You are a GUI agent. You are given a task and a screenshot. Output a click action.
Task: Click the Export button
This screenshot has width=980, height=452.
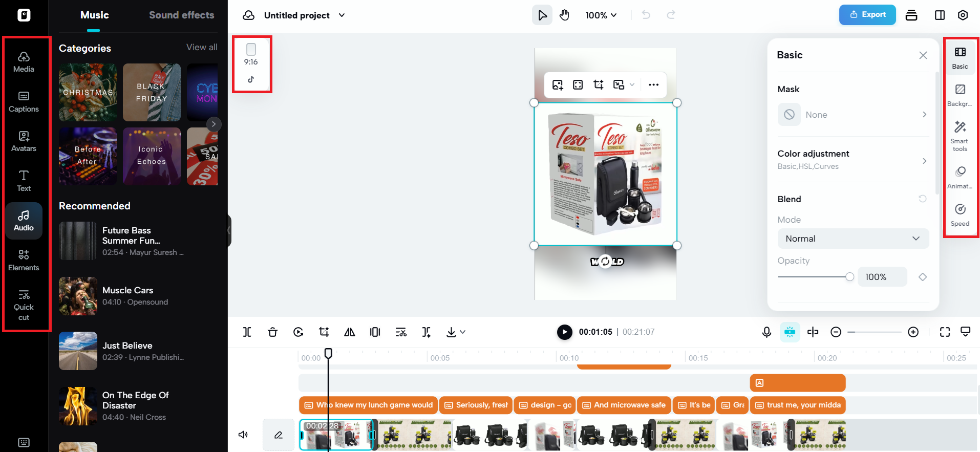[867, 15]
